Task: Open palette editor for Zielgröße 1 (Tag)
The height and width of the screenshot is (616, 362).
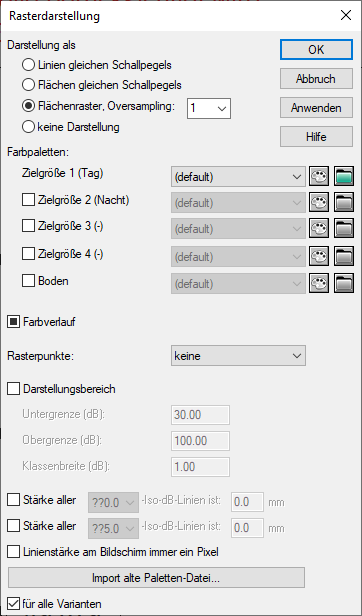Action: pos(319,176)
